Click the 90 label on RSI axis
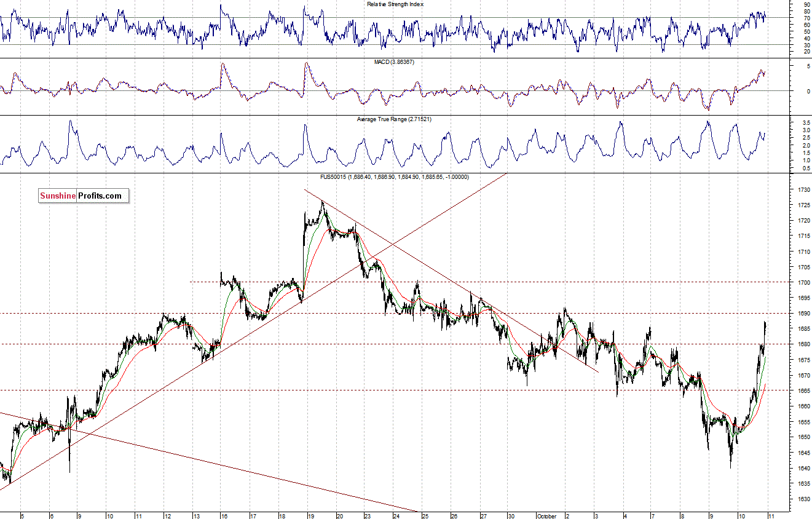The width and height of the screenshot is (812, 519). 806,4
